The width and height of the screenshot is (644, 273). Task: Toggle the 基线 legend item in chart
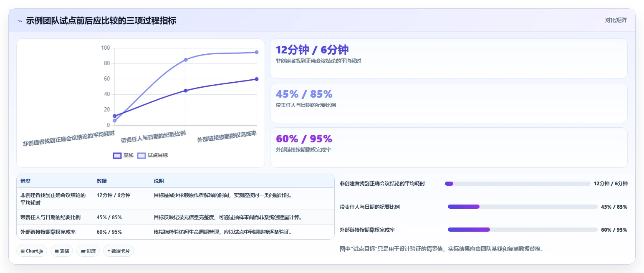[123, 155]
